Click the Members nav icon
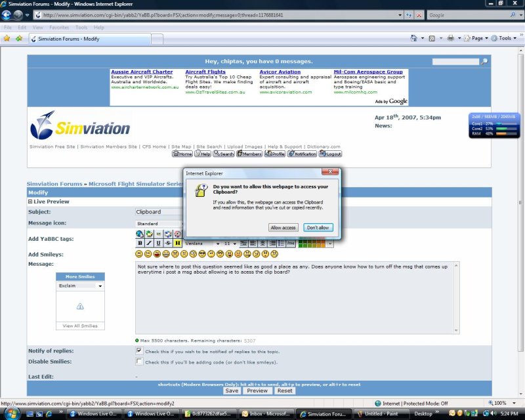Image resolution: width=525 pixels, height=420 pixels. [249, 154]
